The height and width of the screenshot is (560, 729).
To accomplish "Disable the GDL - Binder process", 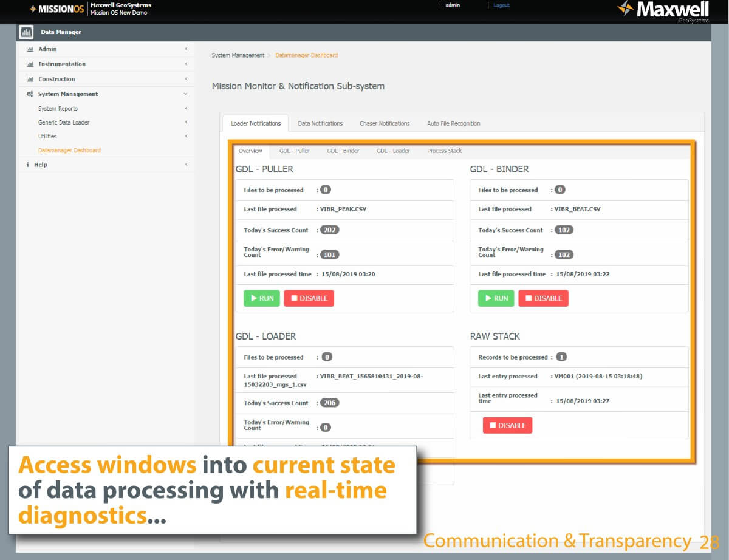I will [543, 298].
